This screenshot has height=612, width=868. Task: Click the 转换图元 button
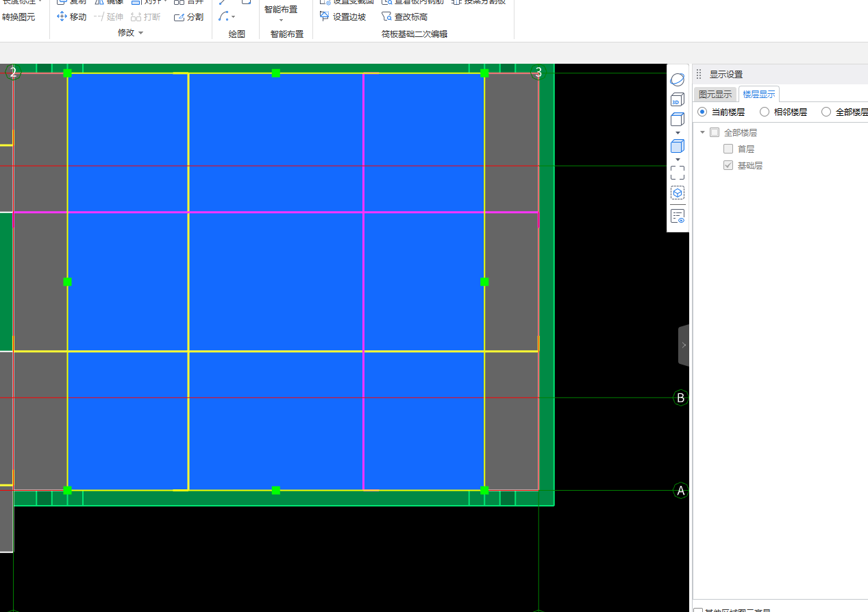click(18, 16)
